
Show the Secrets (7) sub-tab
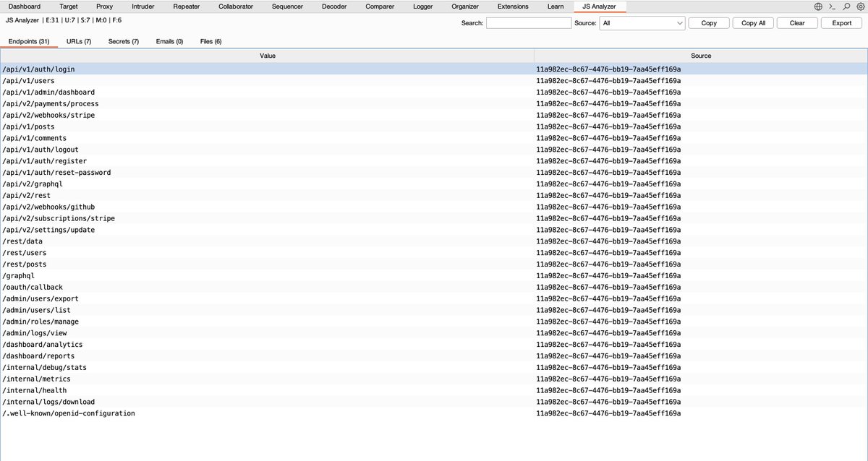point(124,41)
